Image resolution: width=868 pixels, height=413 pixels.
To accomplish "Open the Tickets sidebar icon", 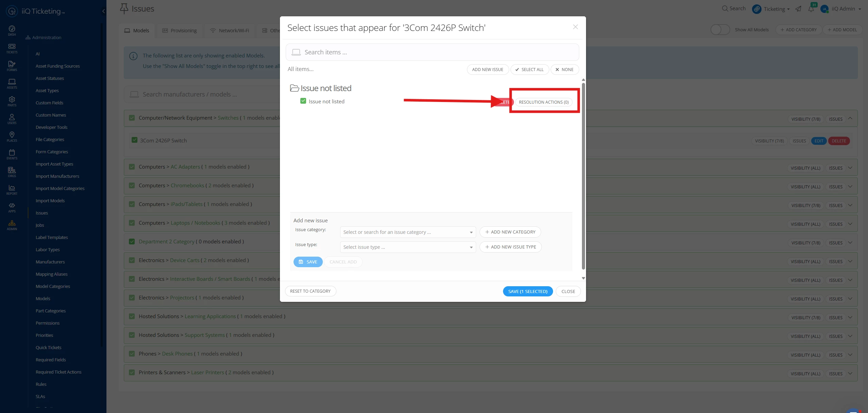I will [12, 48].
